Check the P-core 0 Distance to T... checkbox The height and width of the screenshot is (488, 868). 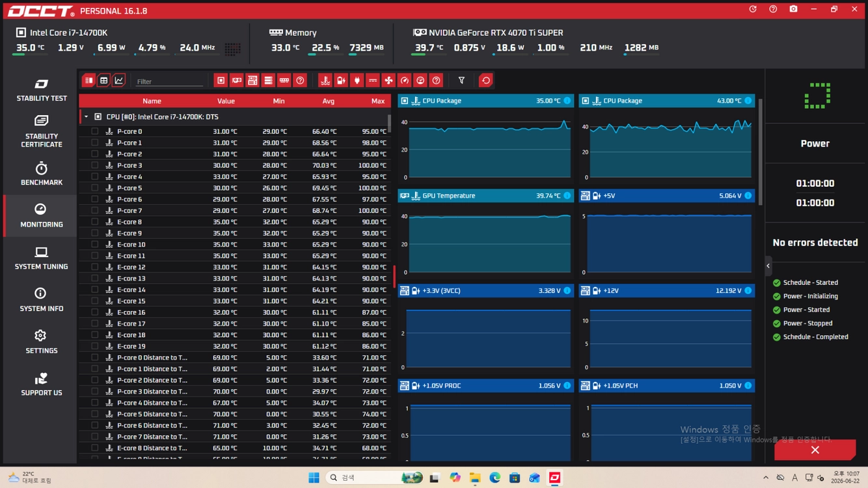95,357
